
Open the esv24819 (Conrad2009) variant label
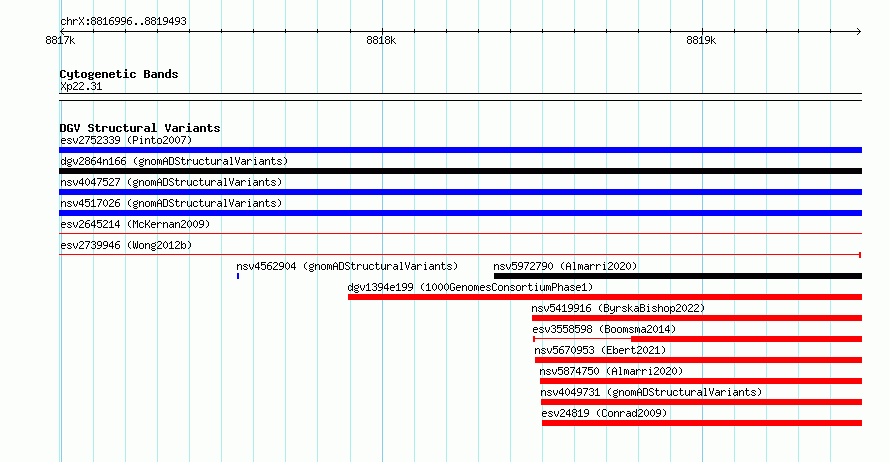point(604,413)
